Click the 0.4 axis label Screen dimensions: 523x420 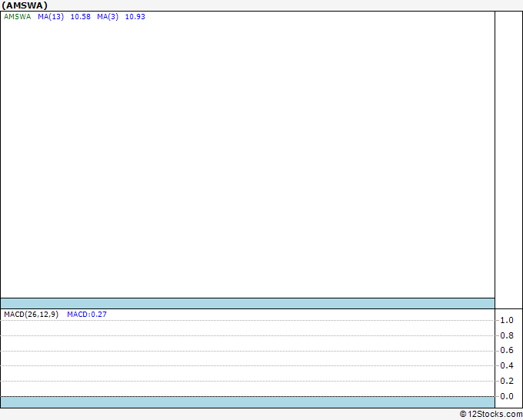coord(507,365)
